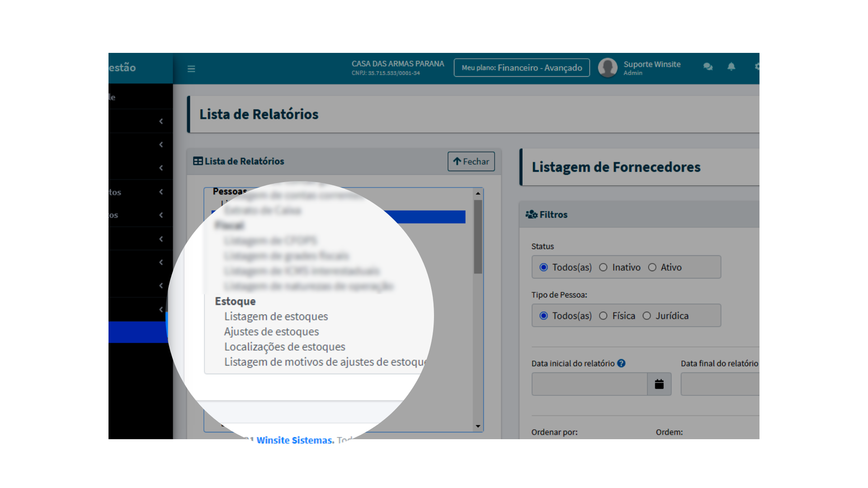Click the Pessoas category heading
This screenshot has width=868, height=488.
pos(230,191)
